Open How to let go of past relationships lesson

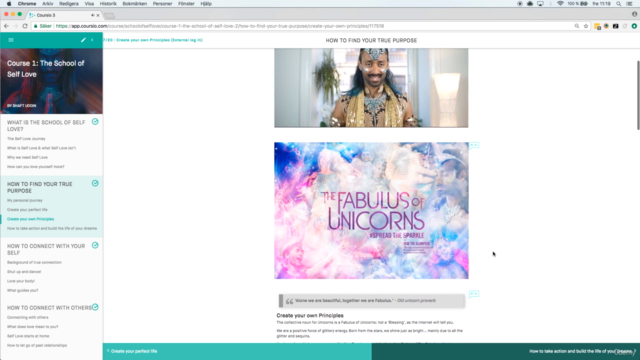tap(37, 345)
